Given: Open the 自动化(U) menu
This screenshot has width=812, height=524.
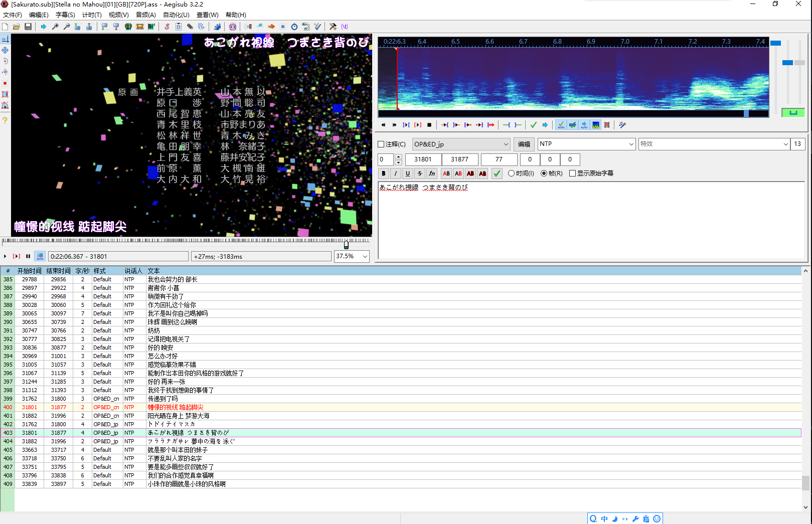Looking at the screenshot, I should [x=176, y=15].
